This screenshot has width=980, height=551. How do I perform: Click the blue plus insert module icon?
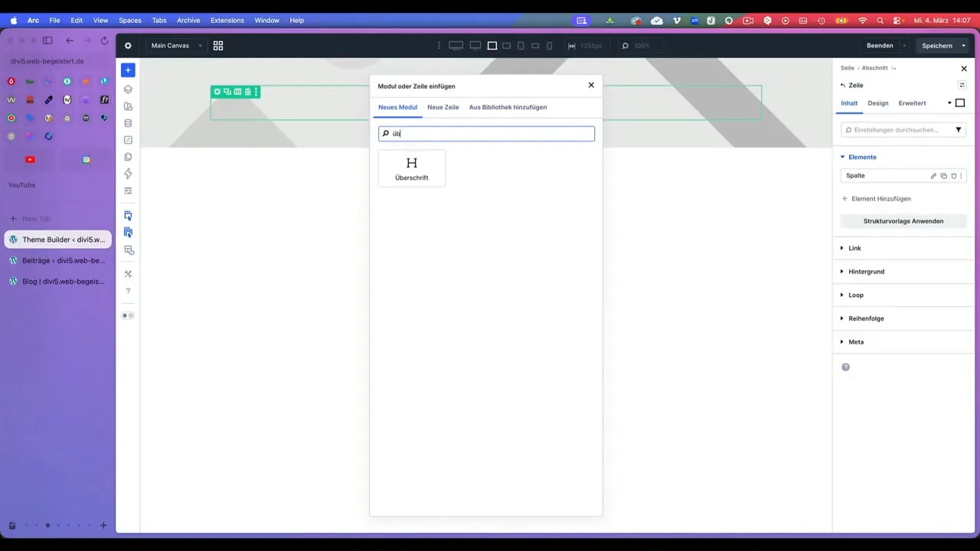pyautogui.click(x=128, y=70)
